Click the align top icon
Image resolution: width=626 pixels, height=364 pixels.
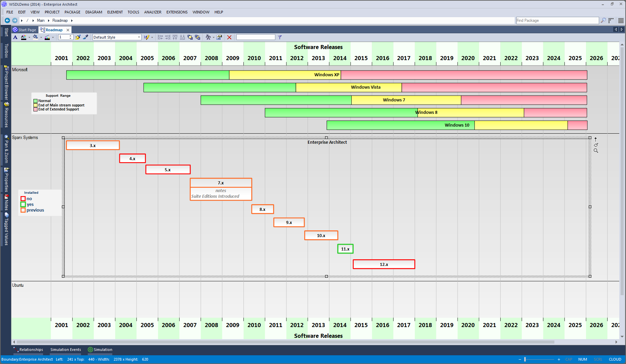click(175, 37)
